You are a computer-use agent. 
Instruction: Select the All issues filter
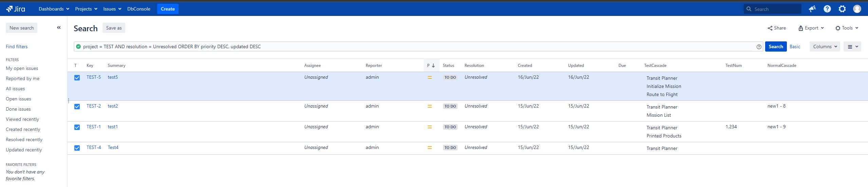point(15,89)
